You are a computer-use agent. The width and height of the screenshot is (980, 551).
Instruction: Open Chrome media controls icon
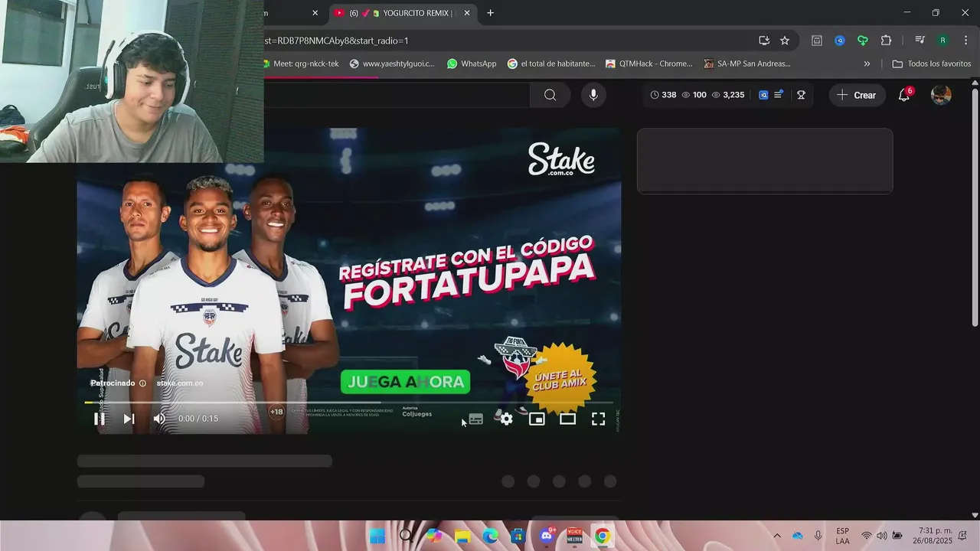tap(920, 41)
